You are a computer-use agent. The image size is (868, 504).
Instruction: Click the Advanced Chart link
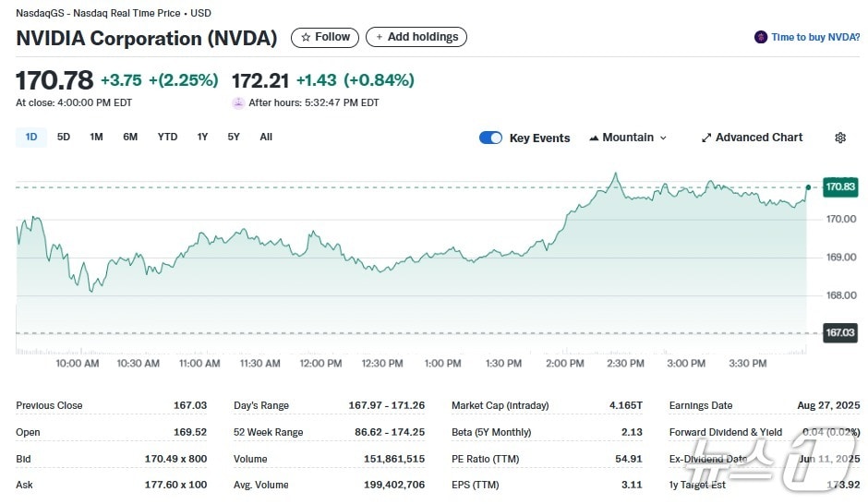point(759,138)
